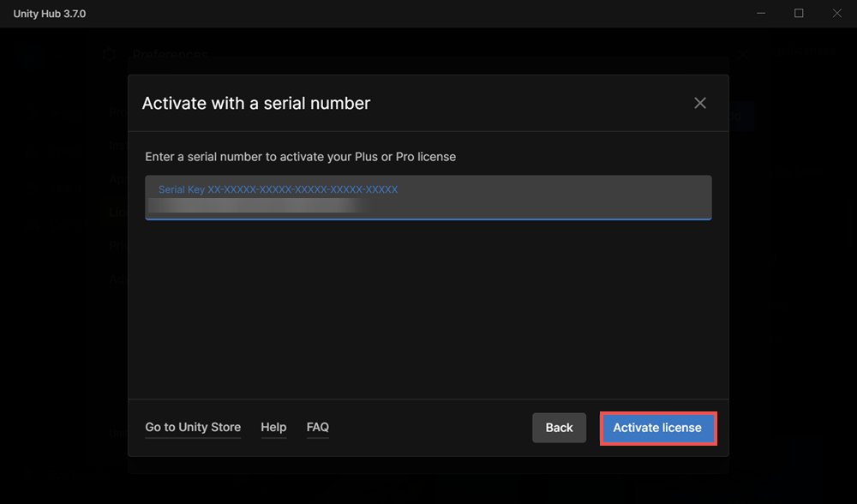
Task: Click the Unity Hub logo in the sidebar
Action: pos(31,56)
